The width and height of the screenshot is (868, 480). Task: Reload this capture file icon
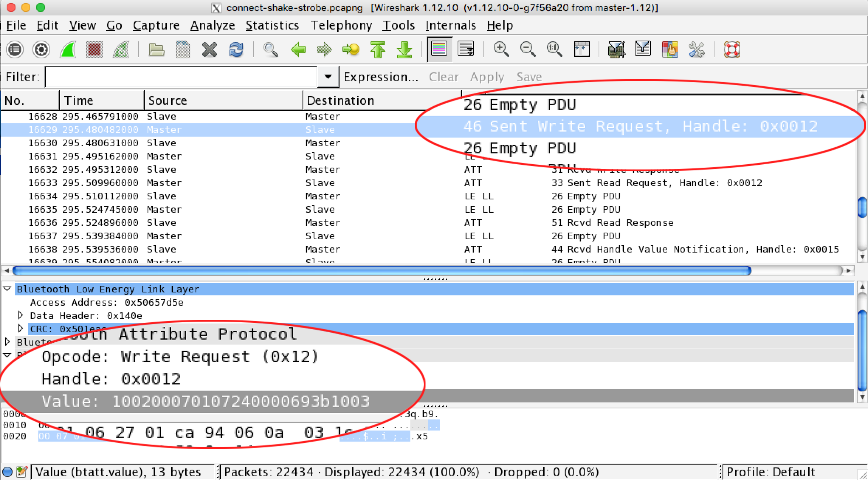(236, 49)
